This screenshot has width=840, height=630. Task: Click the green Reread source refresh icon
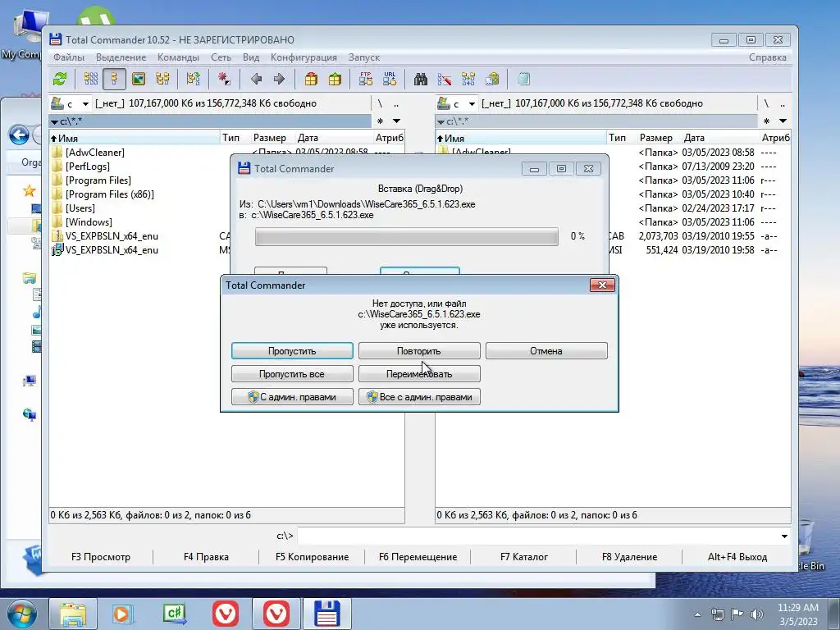tap(60, 80)
